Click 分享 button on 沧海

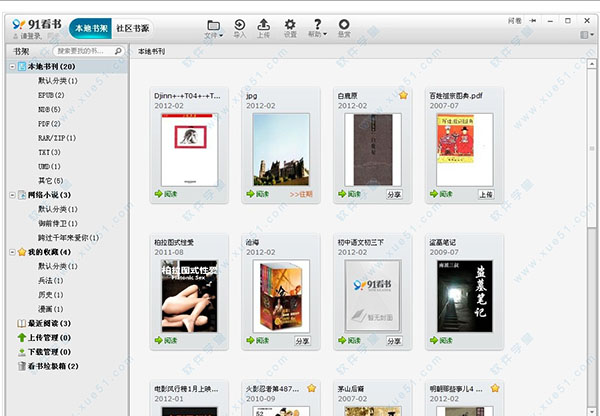click(302, 341)
